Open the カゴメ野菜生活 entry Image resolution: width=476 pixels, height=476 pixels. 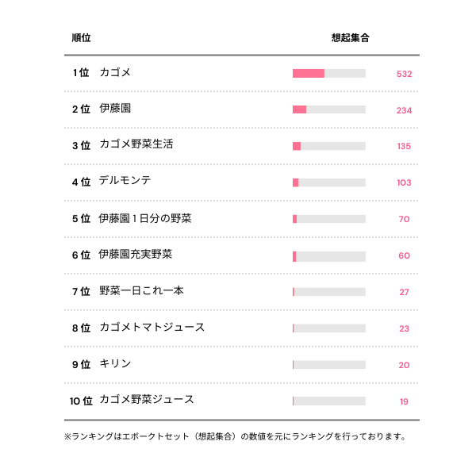pos(136,145)
